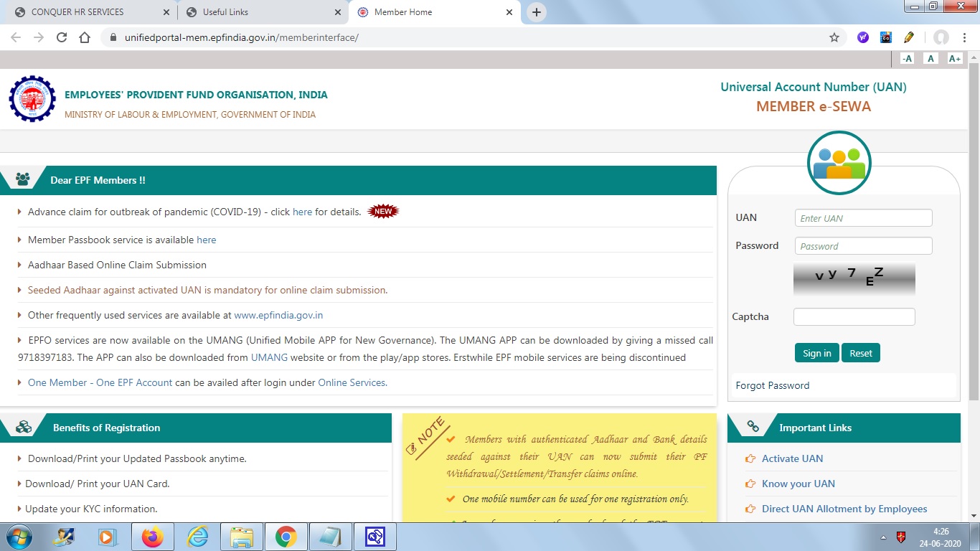Reset font size with A button
Screen dimensions: 980x551
[x=931, y=59]
